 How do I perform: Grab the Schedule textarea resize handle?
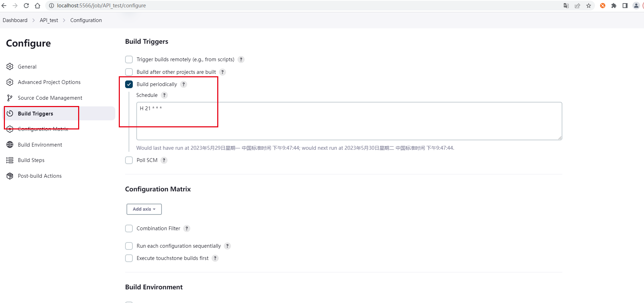(560, 138)
